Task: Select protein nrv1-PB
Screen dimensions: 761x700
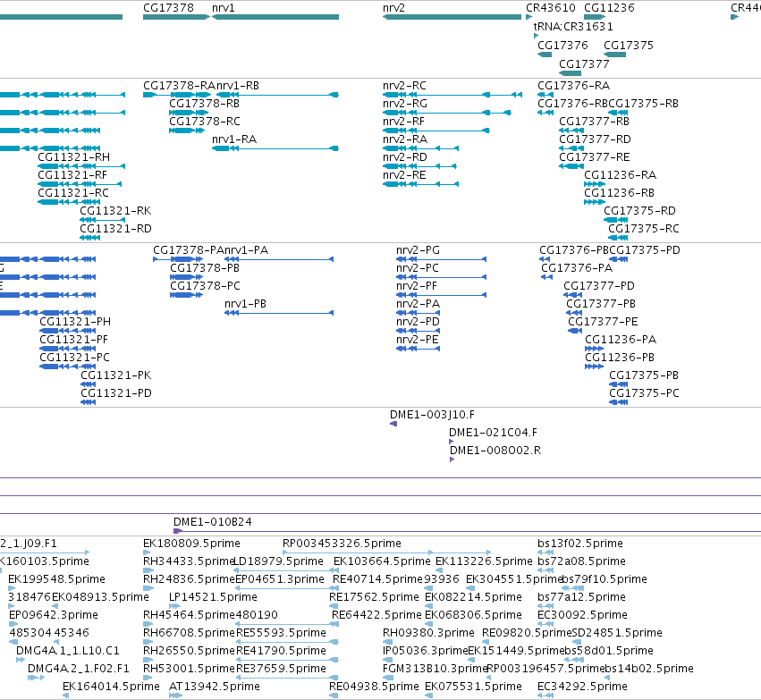Action: point(279,313)
